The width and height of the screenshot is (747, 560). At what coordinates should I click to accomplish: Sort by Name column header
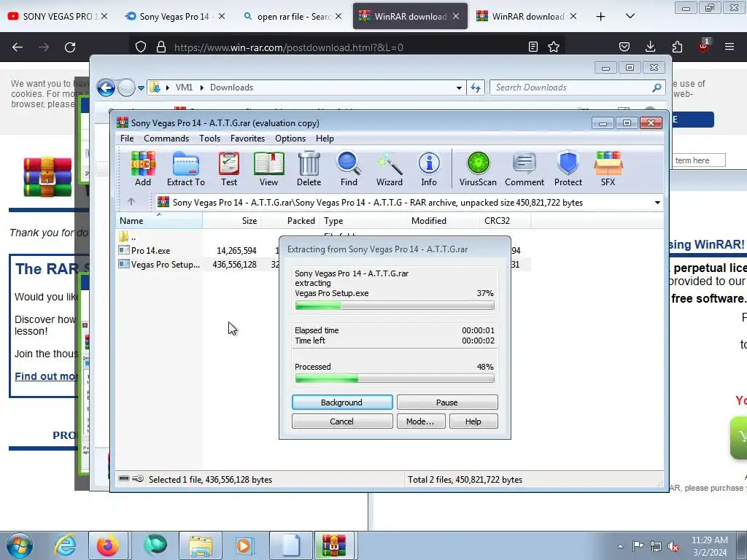point(159,221)
